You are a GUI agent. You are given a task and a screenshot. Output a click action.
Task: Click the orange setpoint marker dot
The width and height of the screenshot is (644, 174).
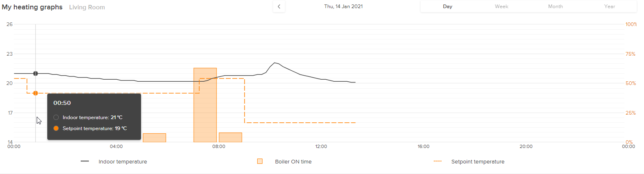pyautogui.click(x=35, y=93)
